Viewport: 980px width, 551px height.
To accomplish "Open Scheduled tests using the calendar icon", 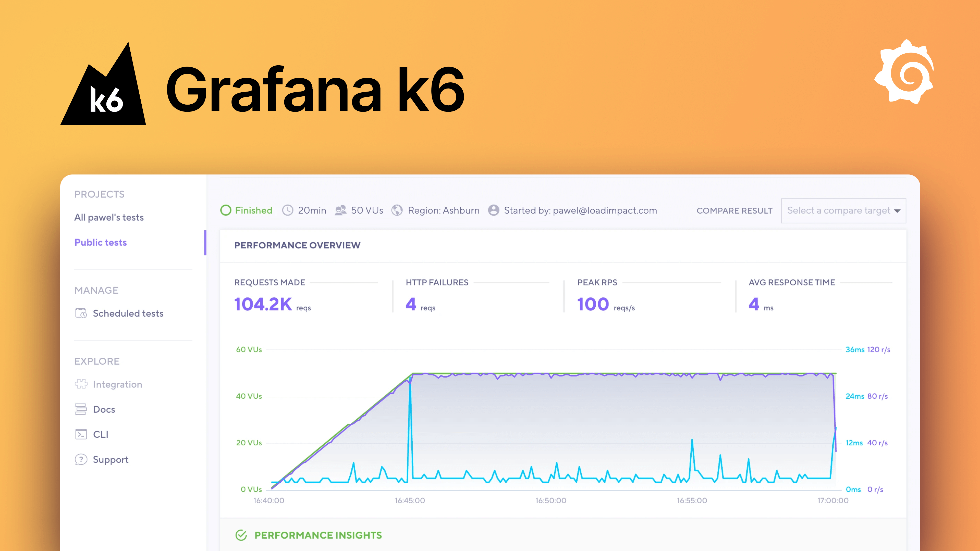I will [x=81, y=313].
